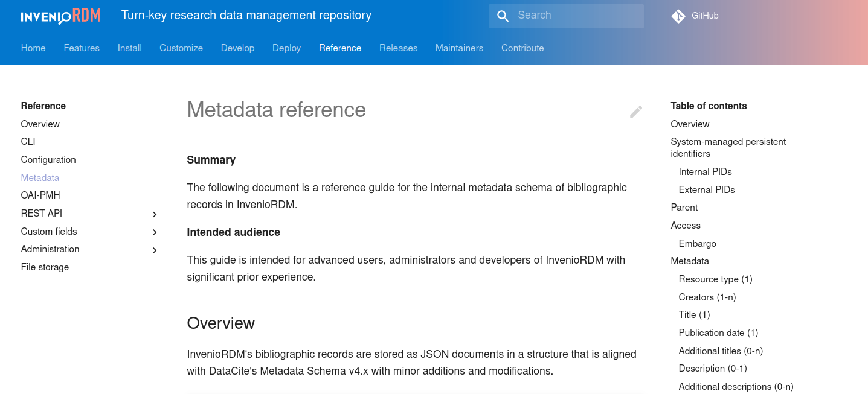Expand the REST API section

click(x=155, y=214)
